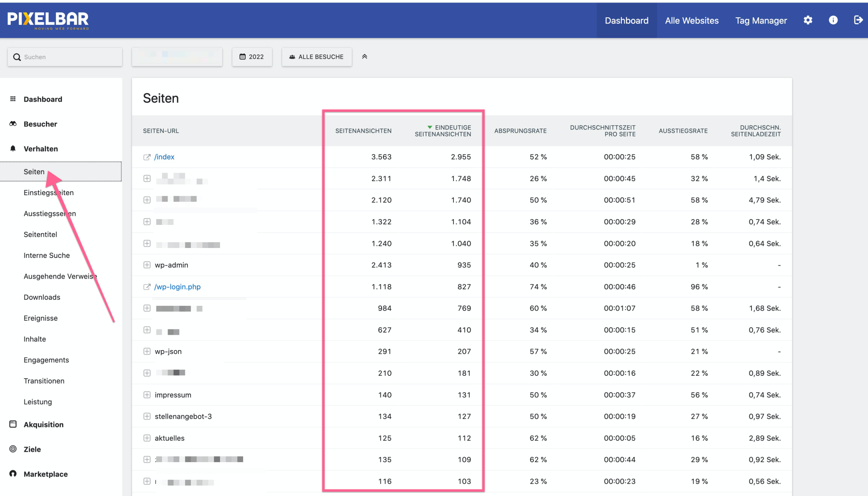The width and height of the screenshot is (868, 496).
Task: Open the 2022 date selector
Action: pyautogui.click(x=252, y=57)
